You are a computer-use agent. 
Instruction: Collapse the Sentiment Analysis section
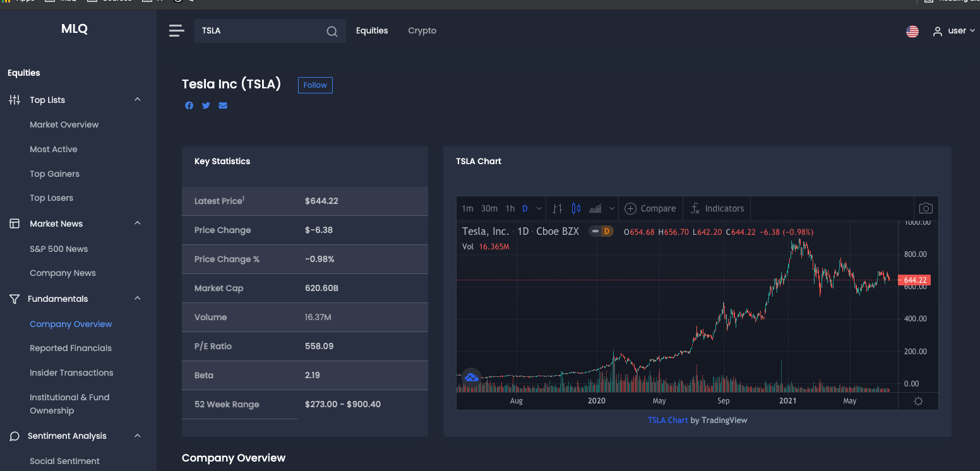click(x=138, y=436)
